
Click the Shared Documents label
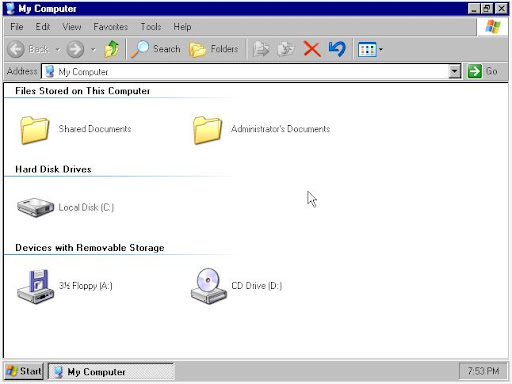(95, 129)
